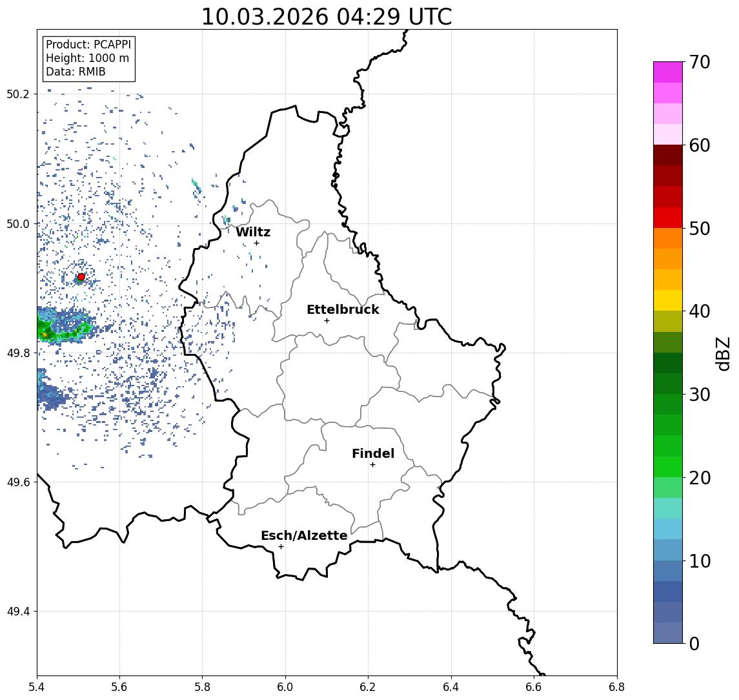The width and height of the screenshot is (739, 700).
Task: Click the Findel station cross marker
Action: [x=372, y=465]
